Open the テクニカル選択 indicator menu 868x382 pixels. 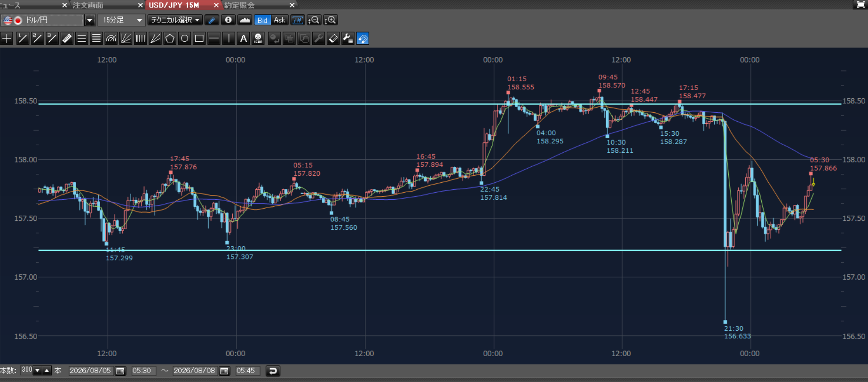tap(175, 20)
